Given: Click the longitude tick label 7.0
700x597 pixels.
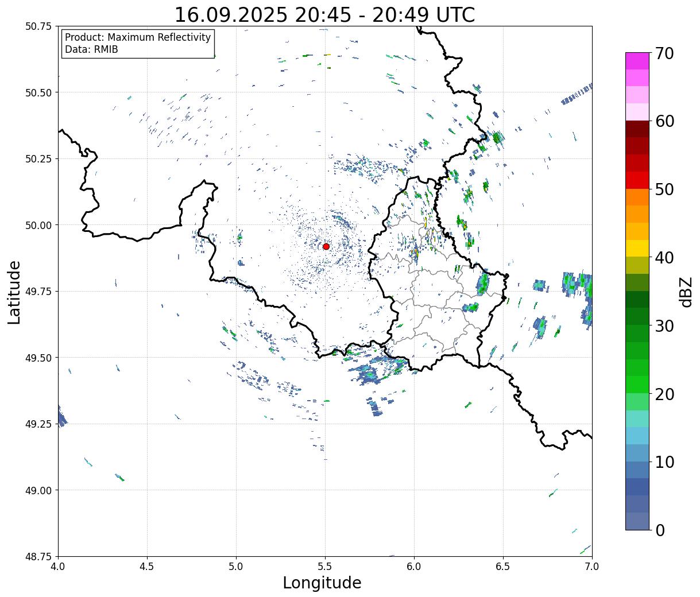Looking at the screenshot, I should [x=592, y=567].
